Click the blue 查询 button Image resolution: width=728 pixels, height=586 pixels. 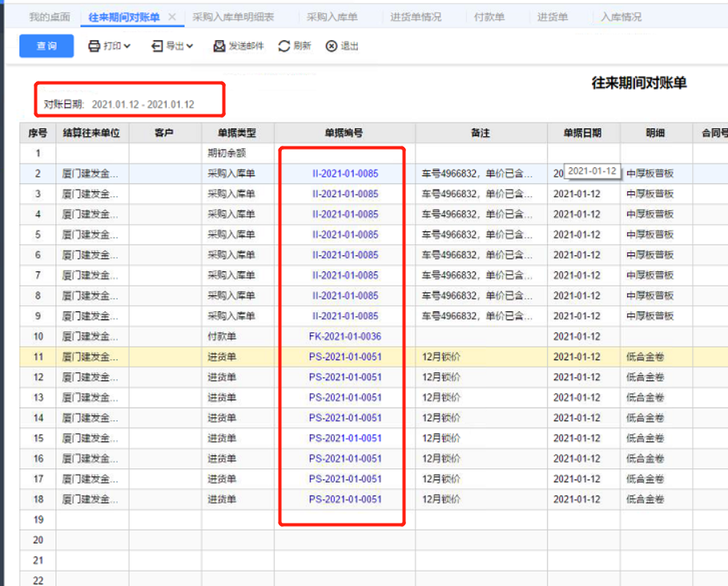46,46
